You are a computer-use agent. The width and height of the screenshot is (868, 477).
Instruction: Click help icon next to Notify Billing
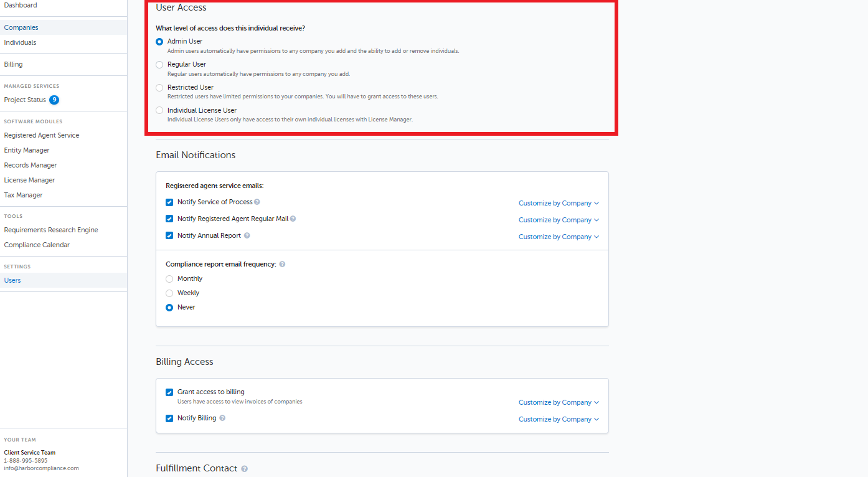[x=222, y=418]
